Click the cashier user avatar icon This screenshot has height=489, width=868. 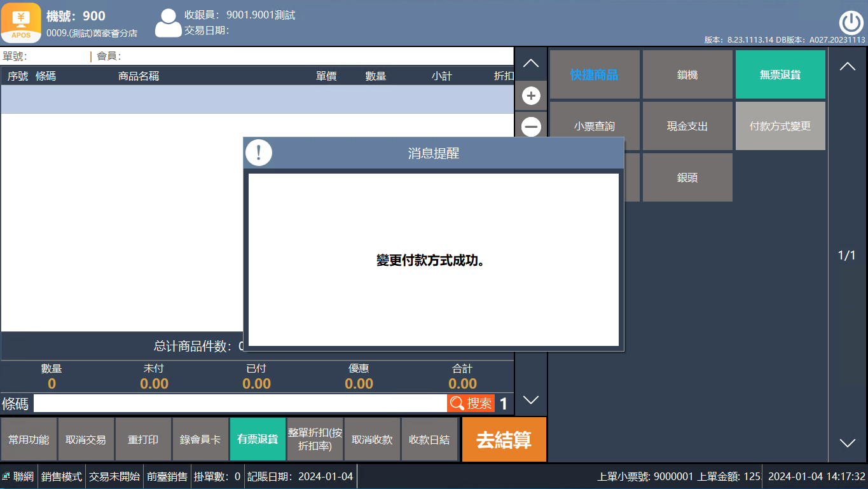click(168, 24)
